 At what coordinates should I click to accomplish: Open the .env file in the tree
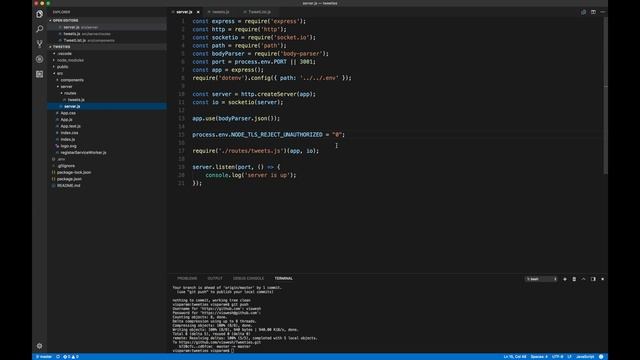coord(61,159)
